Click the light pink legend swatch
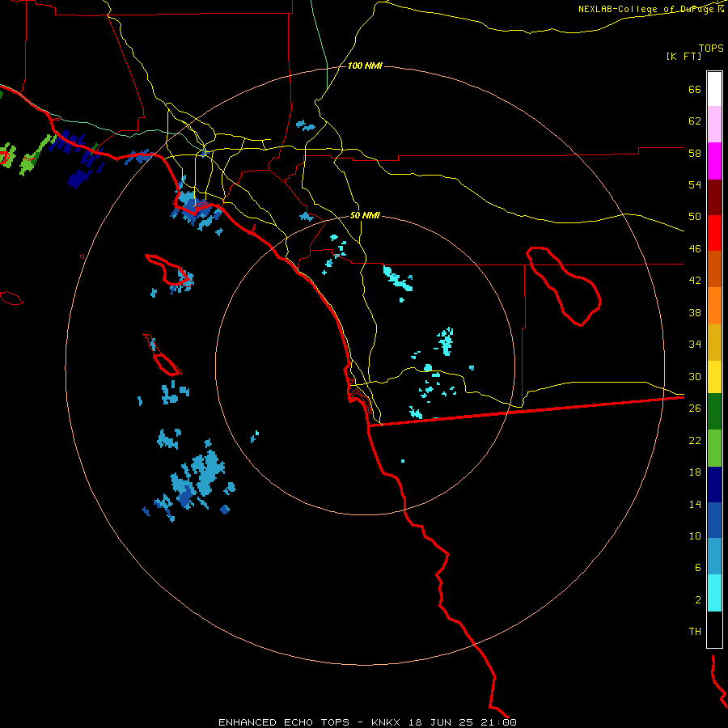Image resolution: width=728 pixels, height=728 pixels. [714, 124]
